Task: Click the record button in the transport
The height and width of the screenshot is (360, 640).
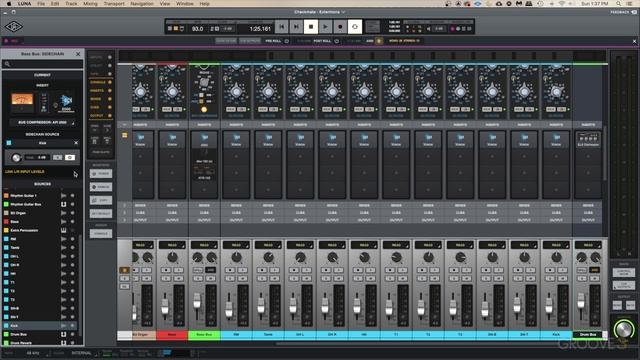Action: 340,27
